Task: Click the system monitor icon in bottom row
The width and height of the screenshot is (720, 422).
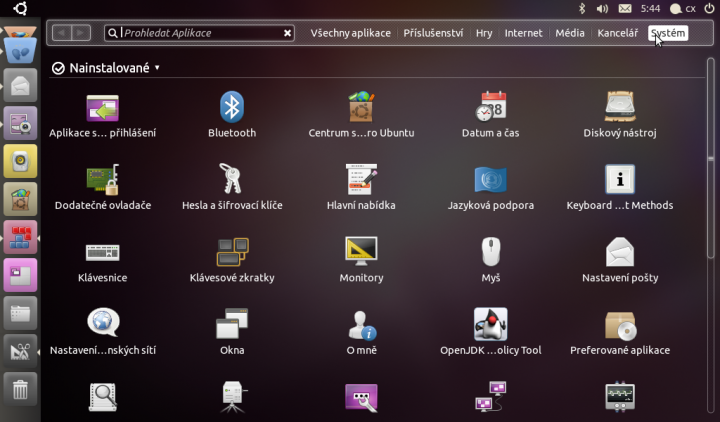Action: [620, 397]
